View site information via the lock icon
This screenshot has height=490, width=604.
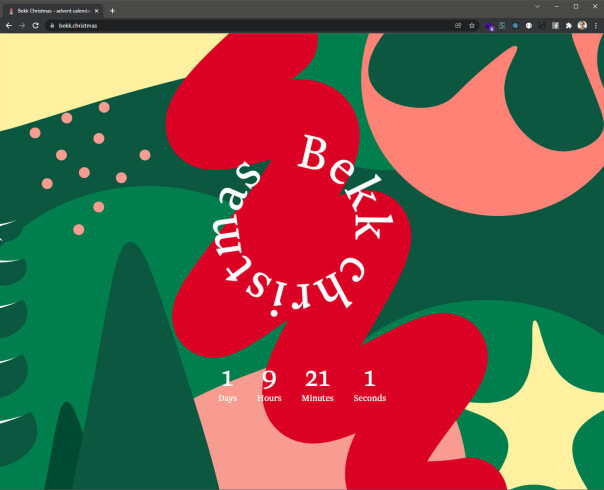pyautogui.click(x=52, y=25)
